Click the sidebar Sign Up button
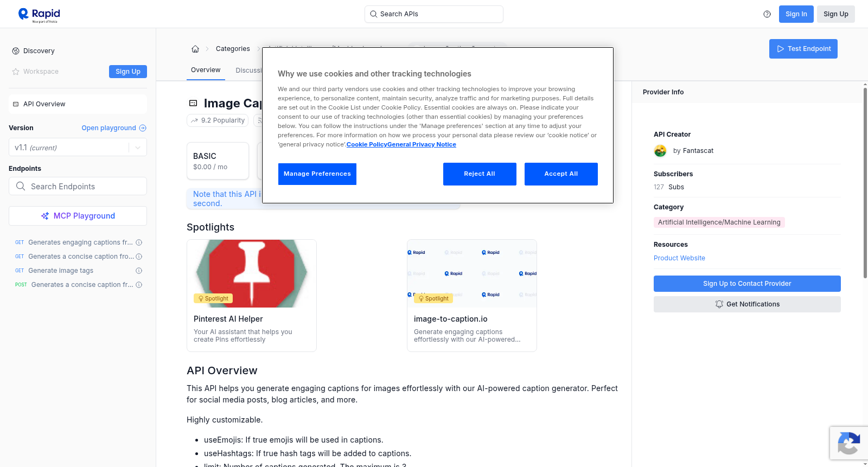Image resolution: width=868 pixels, height=467 pixels. coord(128,72)
